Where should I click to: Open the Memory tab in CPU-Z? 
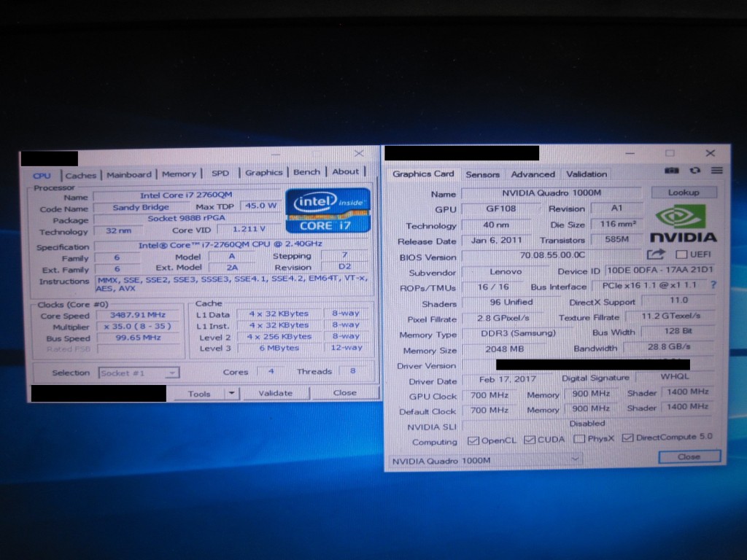(179, 174)
